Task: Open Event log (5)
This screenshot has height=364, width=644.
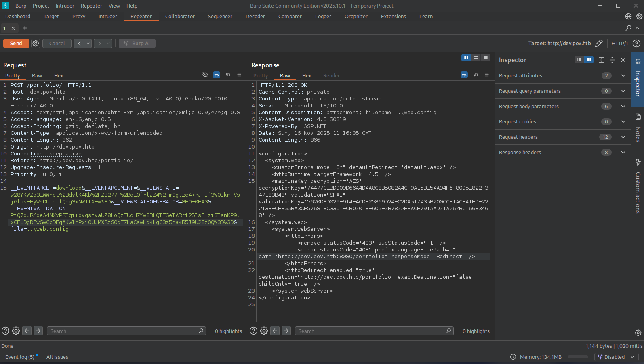Action: pos(20,357)
